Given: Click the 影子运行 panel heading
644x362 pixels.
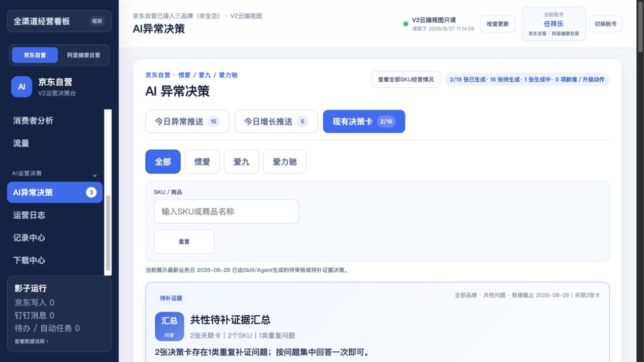Looking at the screenshot, I should pyautogui.click(x=31, y=288).
